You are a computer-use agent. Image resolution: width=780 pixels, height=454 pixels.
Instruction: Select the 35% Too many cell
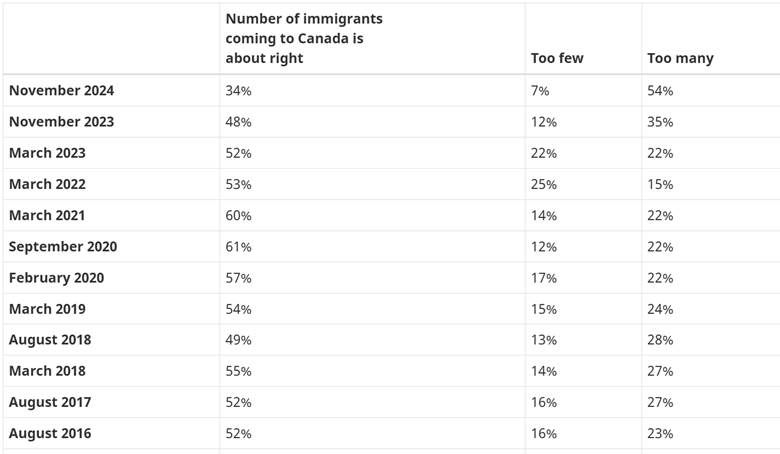click(660, 122)
